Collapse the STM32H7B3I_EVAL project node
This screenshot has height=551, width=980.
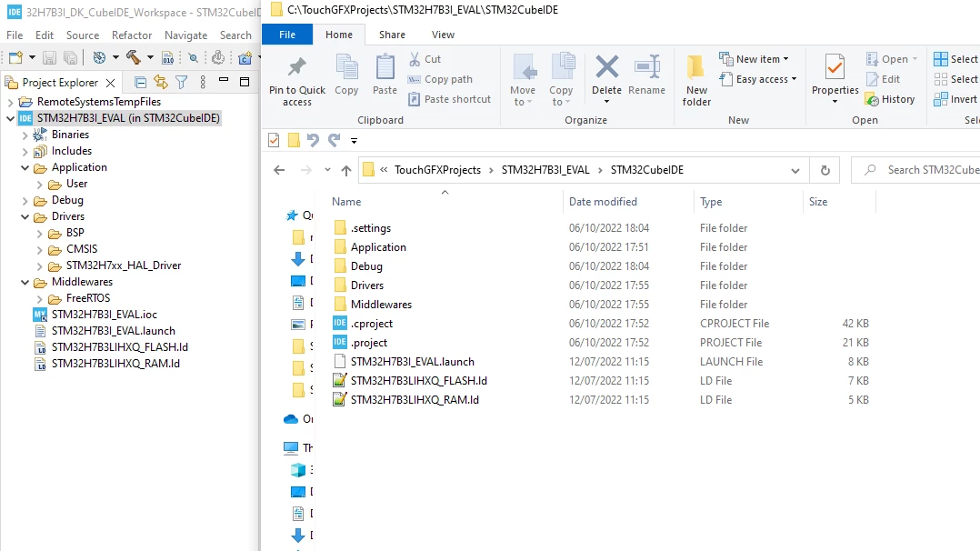pyautogui.click(x=10, y=118)
